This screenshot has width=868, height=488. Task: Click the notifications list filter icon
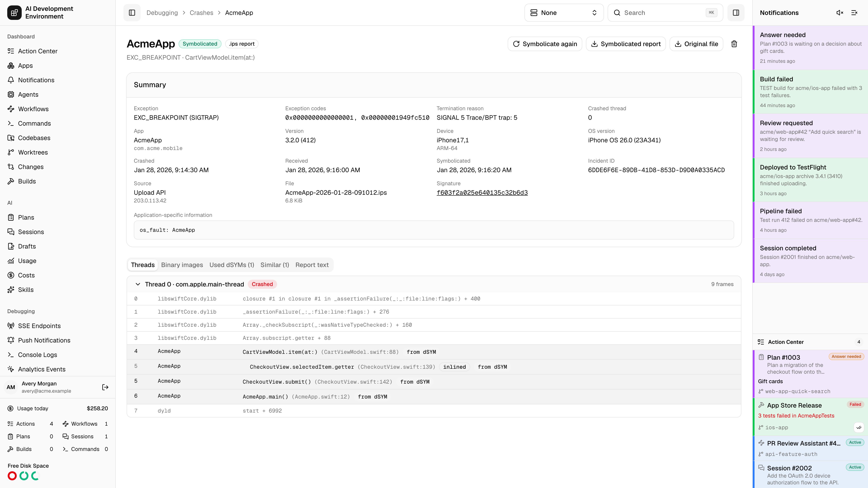pos(854,13)
